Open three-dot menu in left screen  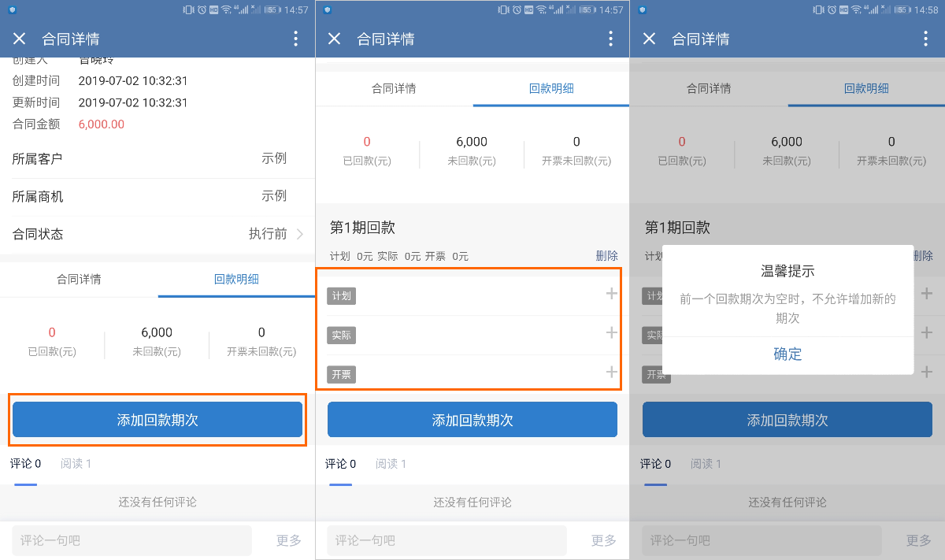pyautogui.click(x=295, y=39)
